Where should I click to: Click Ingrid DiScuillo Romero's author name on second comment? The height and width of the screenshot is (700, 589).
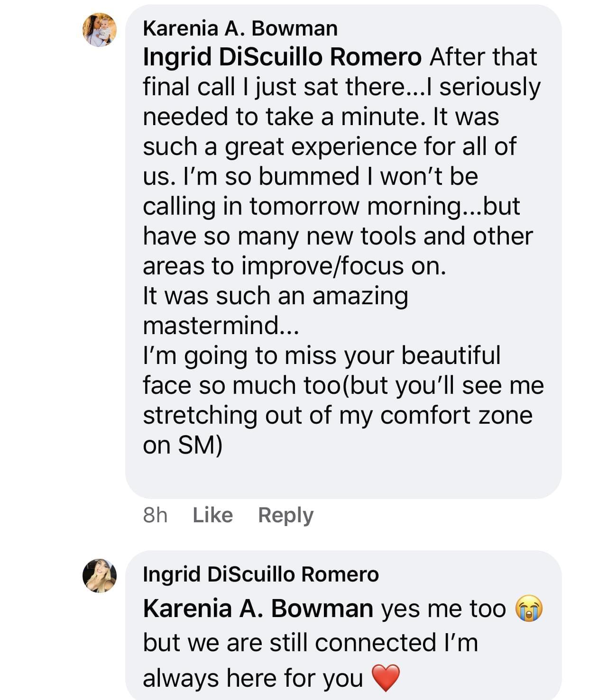point(261,574)
